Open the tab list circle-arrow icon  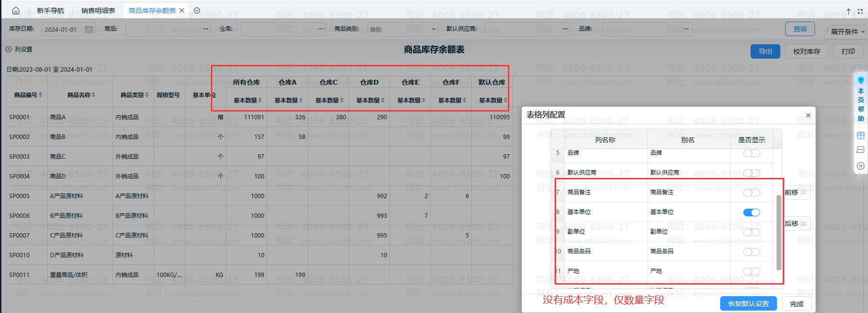(x=197, y=11)
